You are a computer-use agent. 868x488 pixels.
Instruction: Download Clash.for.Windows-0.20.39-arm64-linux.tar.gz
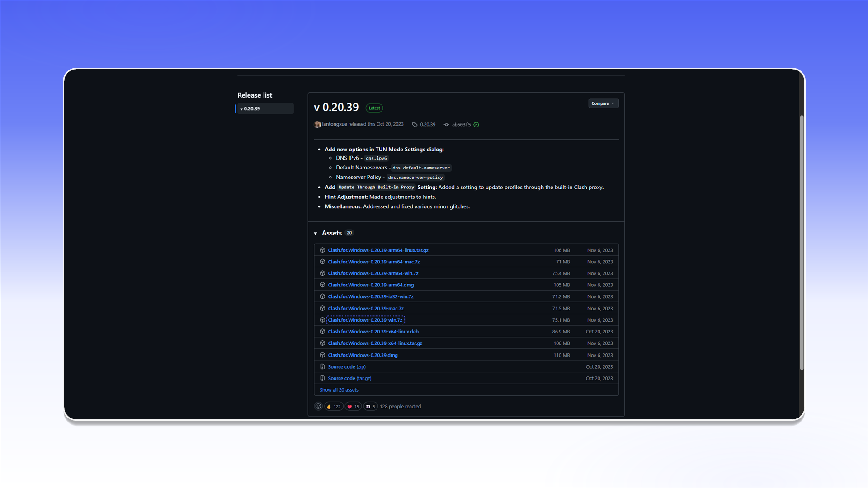(378, 250)
